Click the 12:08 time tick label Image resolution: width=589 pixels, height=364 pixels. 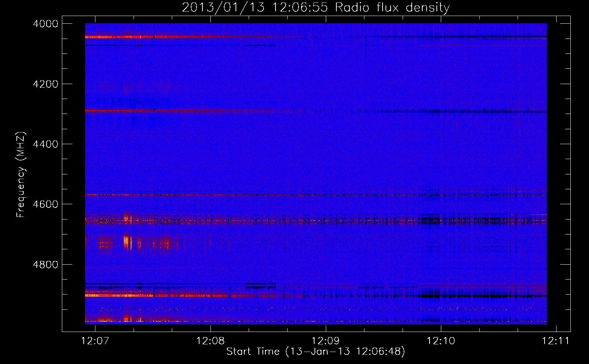(210, 341)
